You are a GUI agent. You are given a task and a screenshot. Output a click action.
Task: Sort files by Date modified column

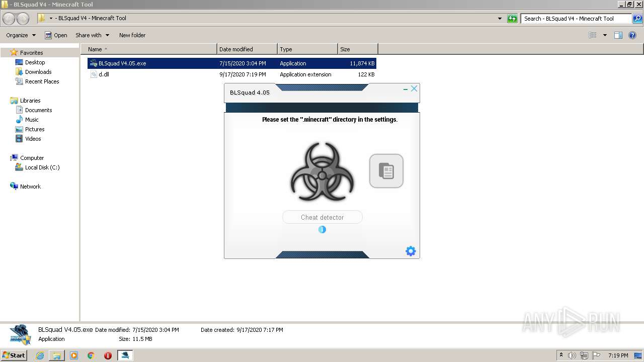(247, 49)
